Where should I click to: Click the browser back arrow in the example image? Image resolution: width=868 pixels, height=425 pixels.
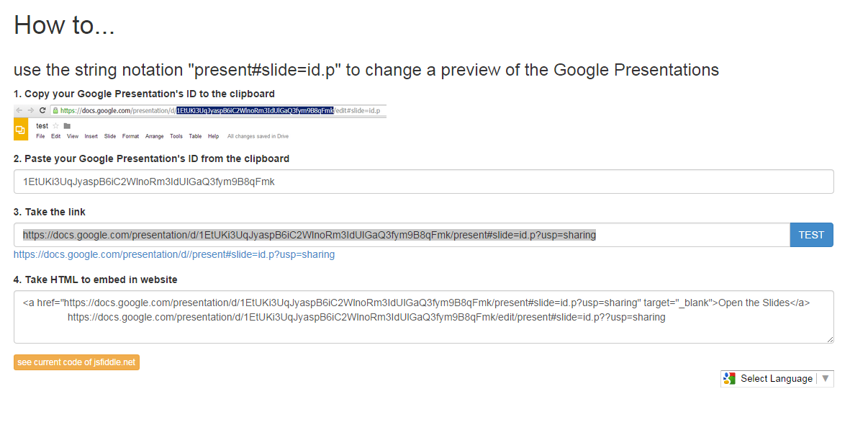(x=19, y=110)
